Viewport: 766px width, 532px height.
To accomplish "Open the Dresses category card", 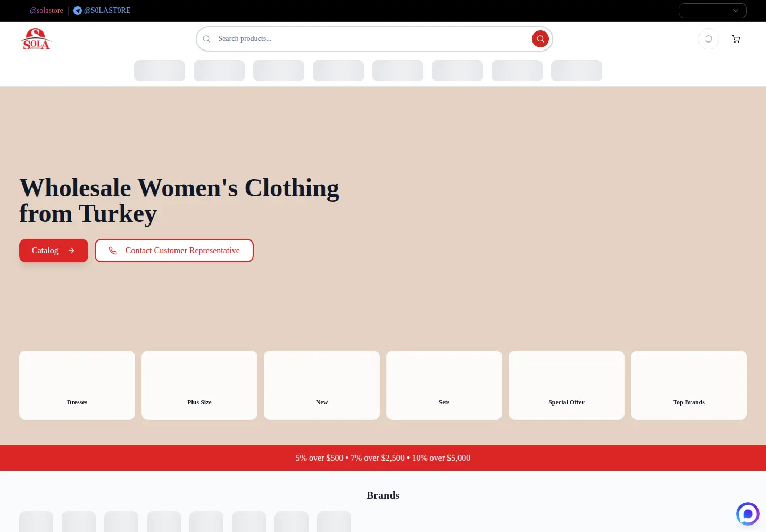I will [77, 385].
